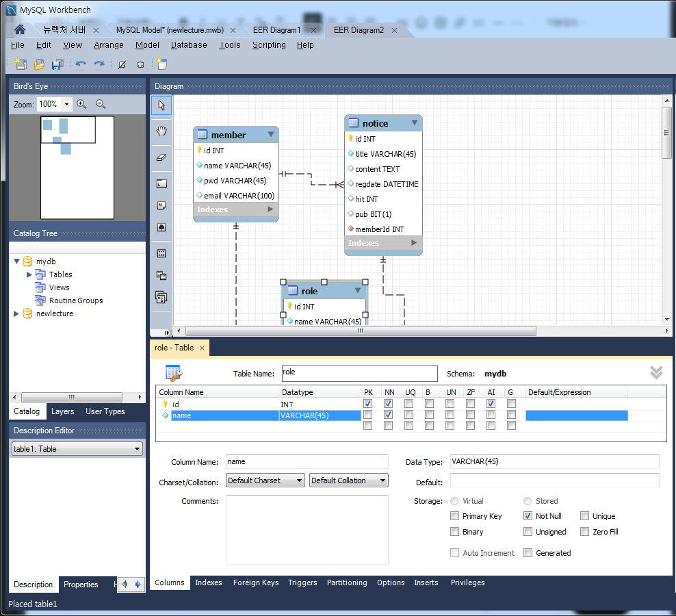Open a model file with folder icon
Image resolution: width=676 pixels, height=616 pixels.
coord(39,64)
